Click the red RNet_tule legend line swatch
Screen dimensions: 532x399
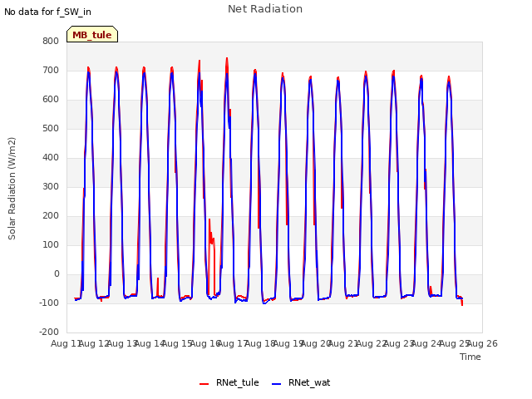point(204,384)
